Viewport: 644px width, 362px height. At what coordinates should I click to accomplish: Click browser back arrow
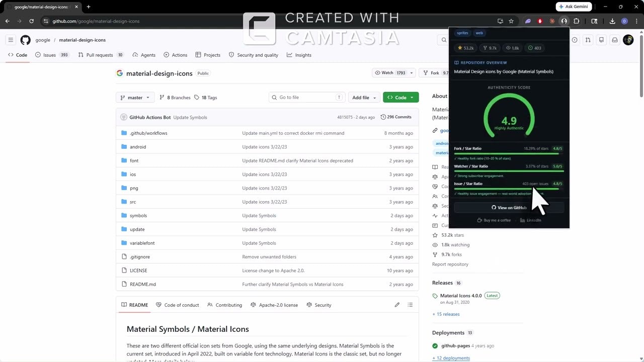pyautogui.click(x=7, y=21)
